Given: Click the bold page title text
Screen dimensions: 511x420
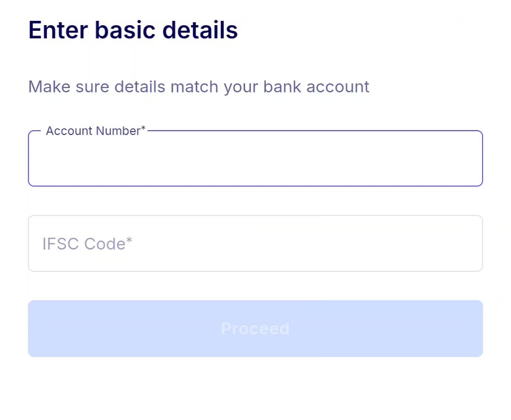Looking at the screenshot, I should [133, 30].
